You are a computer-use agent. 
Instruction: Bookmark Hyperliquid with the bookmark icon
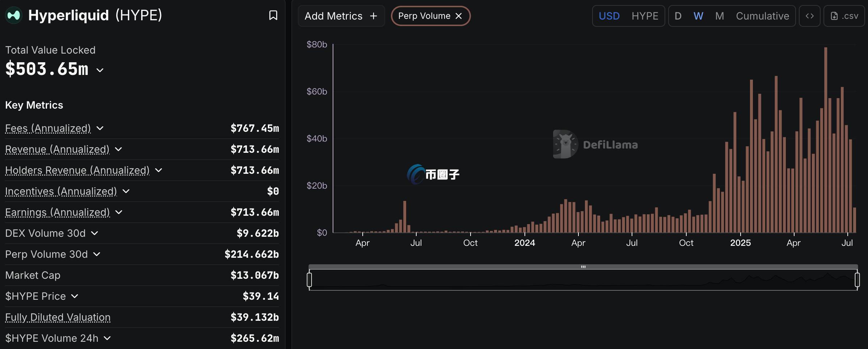pos(273,15)
